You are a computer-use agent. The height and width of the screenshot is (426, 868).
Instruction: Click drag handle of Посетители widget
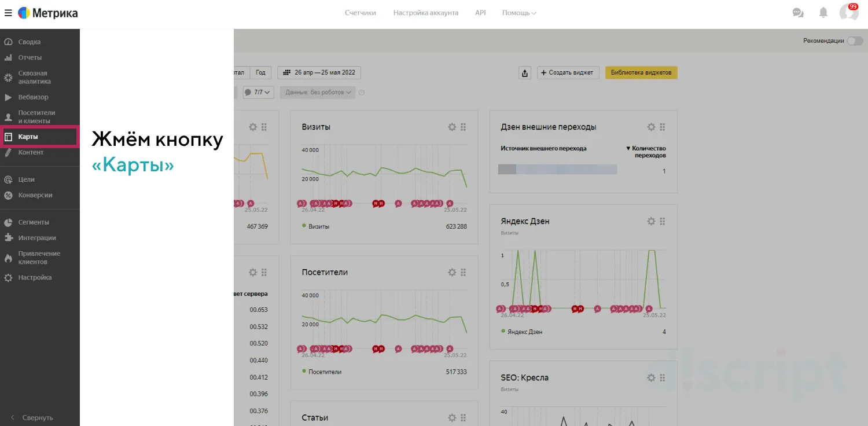464,272
